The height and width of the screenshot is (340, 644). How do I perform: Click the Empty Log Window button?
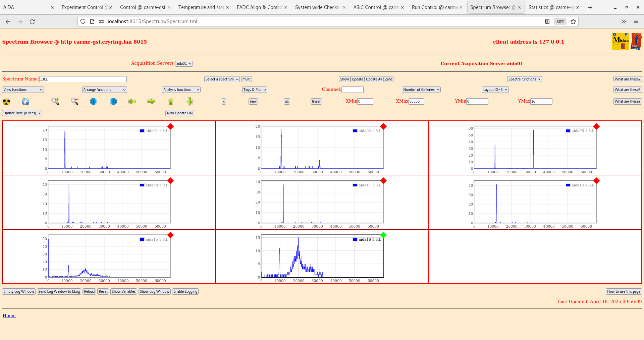(19, 291)
